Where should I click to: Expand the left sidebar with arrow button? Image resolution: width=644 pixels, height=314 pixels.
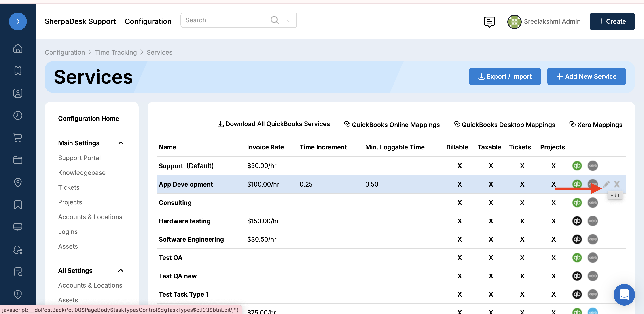coord(18,21)
